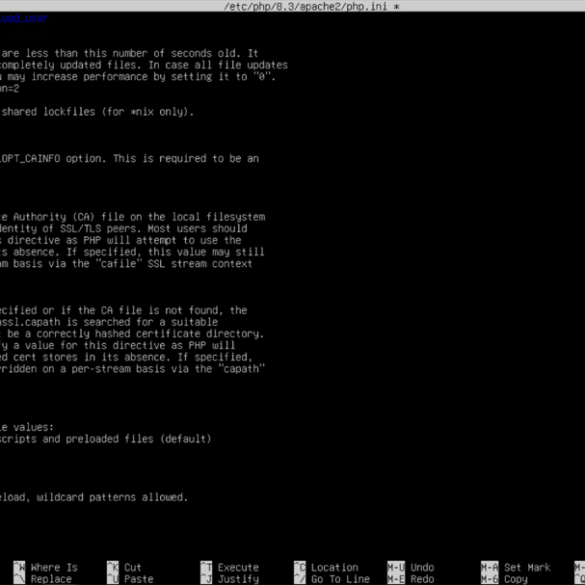Click line with "cafile" SSL stream context
The height and width of the screenshot is (585, 585).
click(x=126, y=263)
